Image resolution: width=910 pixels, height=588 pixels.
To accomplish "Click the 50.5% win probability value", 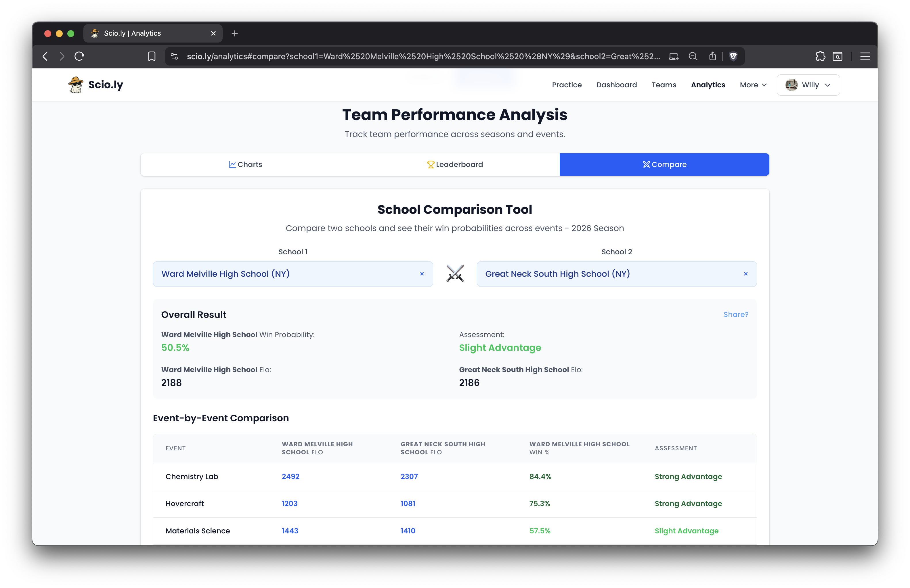I will click(175, 348).
